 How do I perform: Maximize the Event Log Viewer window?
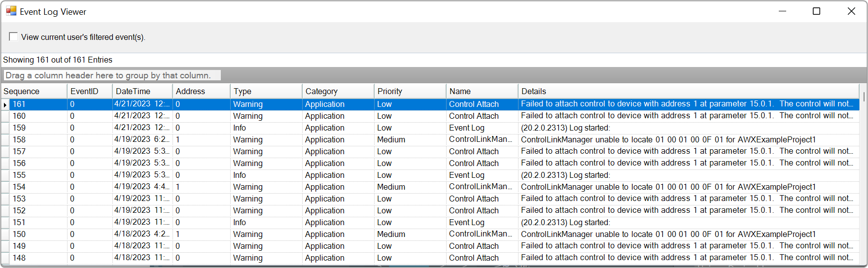pos(816,11)
